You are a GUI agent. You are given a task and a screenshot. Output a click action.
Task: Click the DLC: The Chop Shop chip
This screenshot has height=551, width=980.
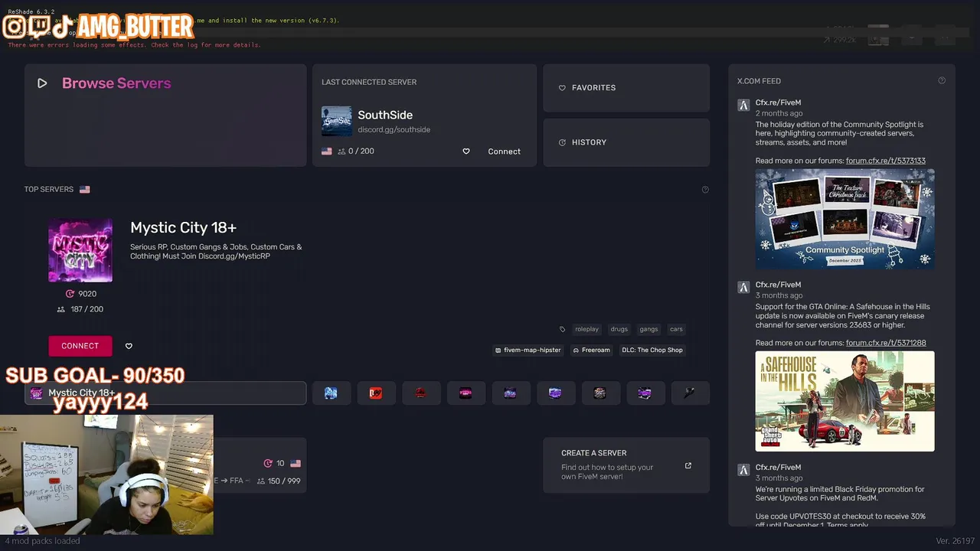tap(652, 350)
